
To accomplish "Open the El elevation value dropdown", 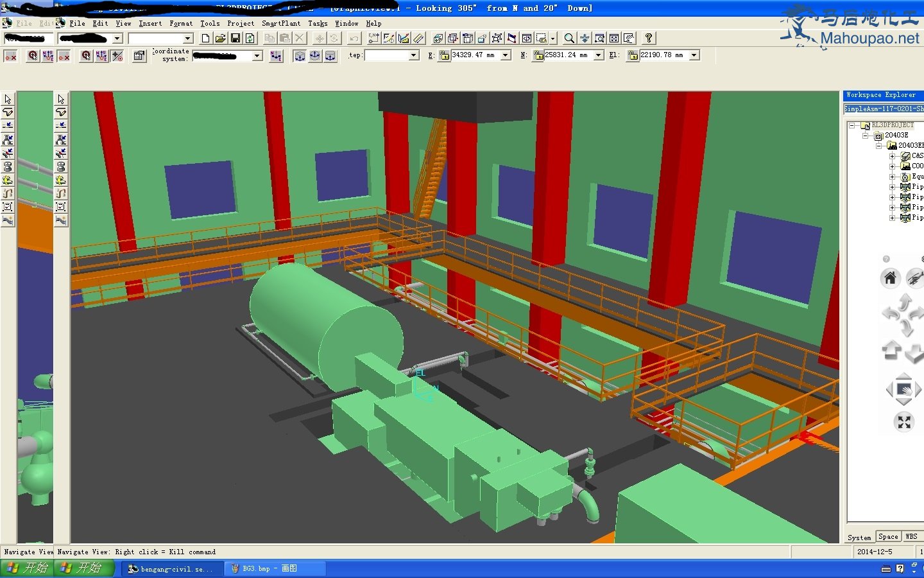I will (694, 56).
